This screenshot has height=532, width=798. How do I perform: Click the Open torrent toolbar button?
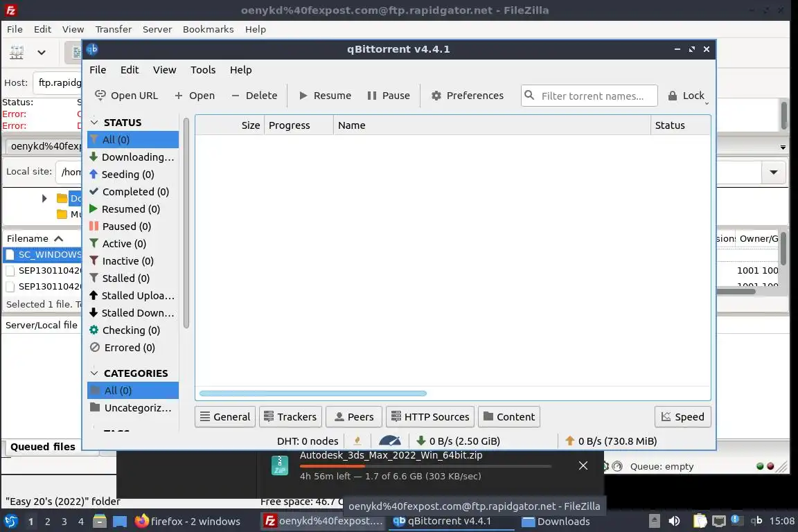195,96
